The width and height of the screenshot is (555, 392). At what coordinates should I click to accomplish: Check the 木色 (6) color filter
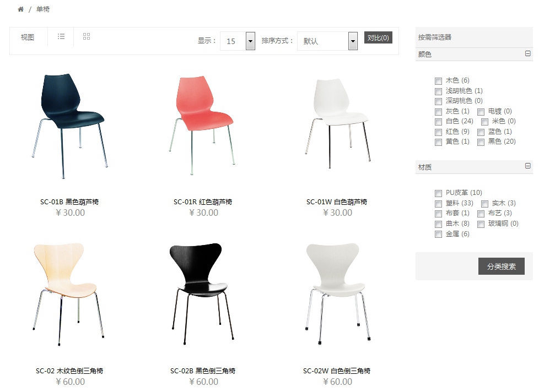click(438, 81)
